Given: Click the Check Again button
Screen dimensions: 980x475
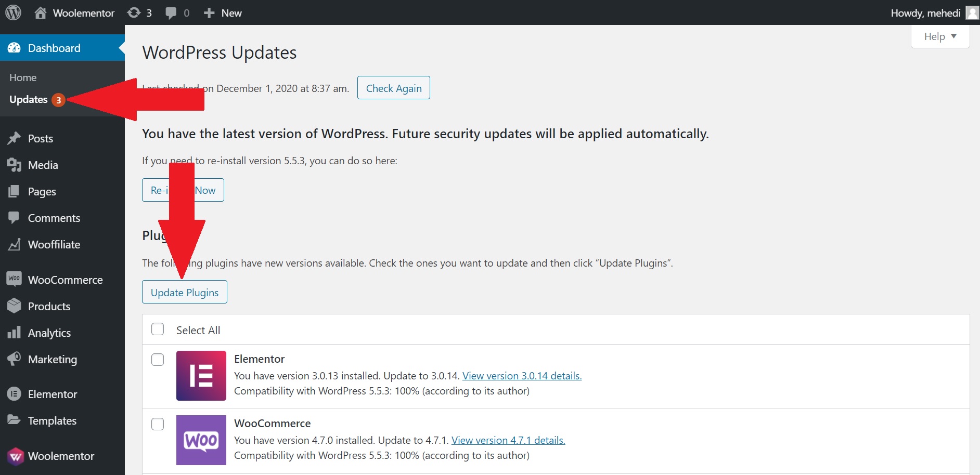Looking at the screenshot, I should click(394, 88).
